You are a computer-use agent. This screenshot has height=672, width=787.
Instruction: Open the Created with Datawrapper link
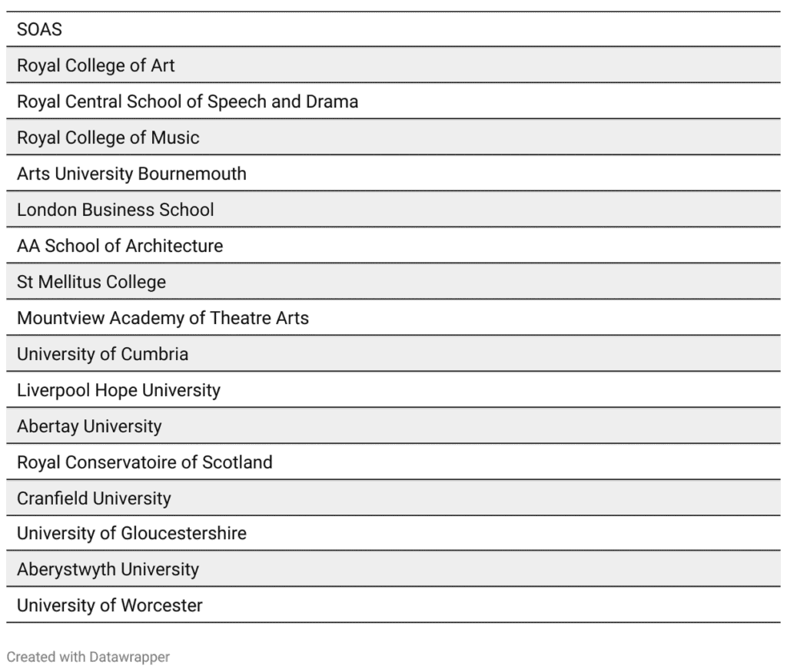[x=88, y=657]
